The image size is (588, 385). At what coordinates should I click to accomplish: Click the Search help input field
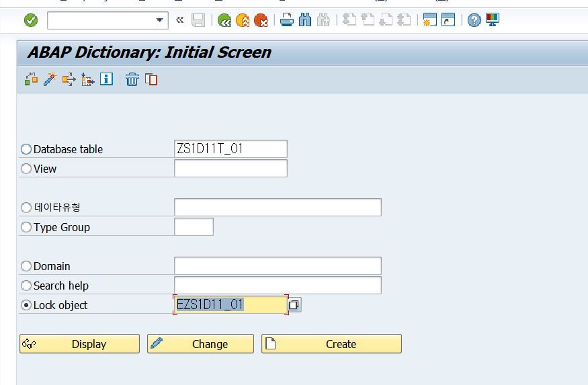click(278, 286)
